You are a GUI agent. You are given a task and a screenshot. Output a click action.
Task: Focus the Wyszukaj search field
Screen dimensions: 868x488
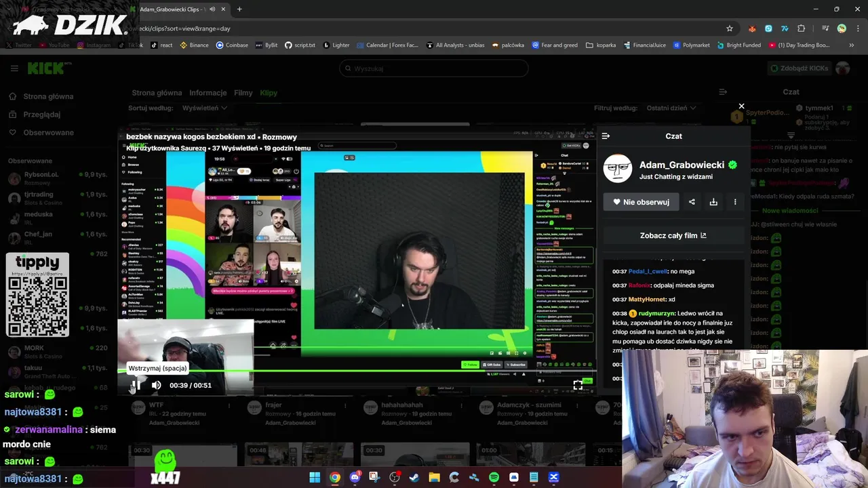(x=434, y=68)
